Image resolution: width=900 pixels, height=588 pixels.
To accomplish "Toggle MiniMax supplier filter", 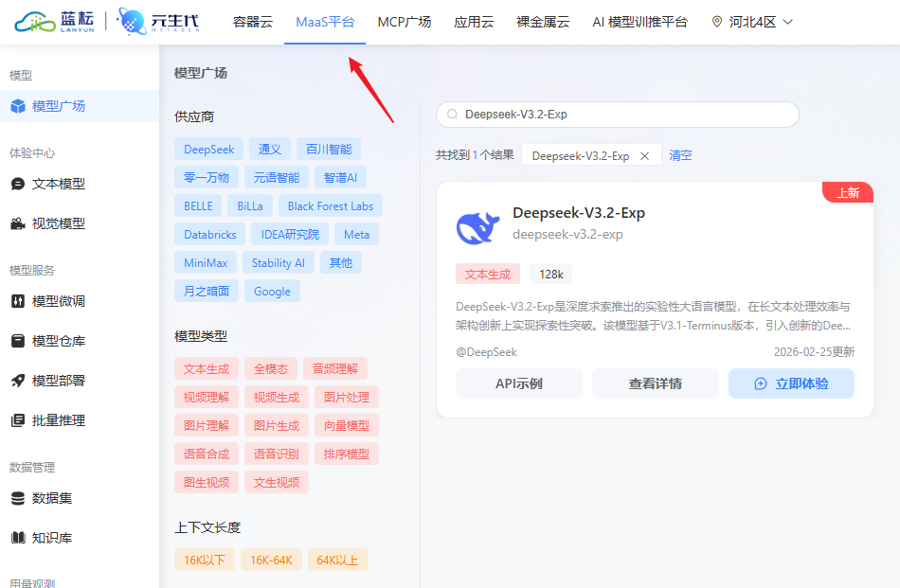I will pos(206,262).
